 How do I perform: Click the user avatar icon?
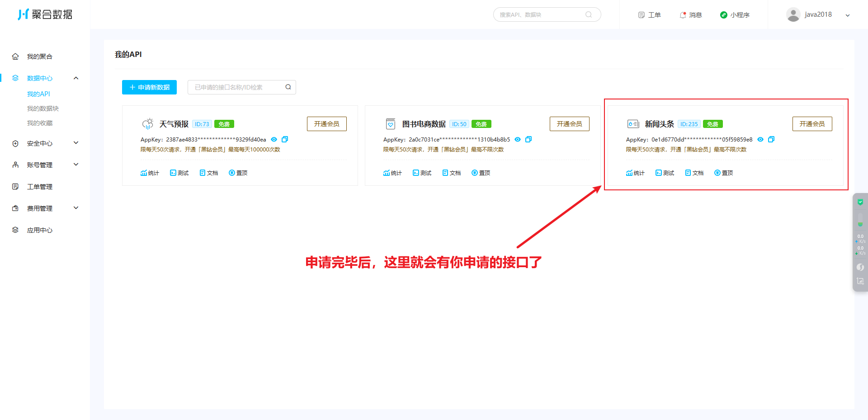(793, 14)
